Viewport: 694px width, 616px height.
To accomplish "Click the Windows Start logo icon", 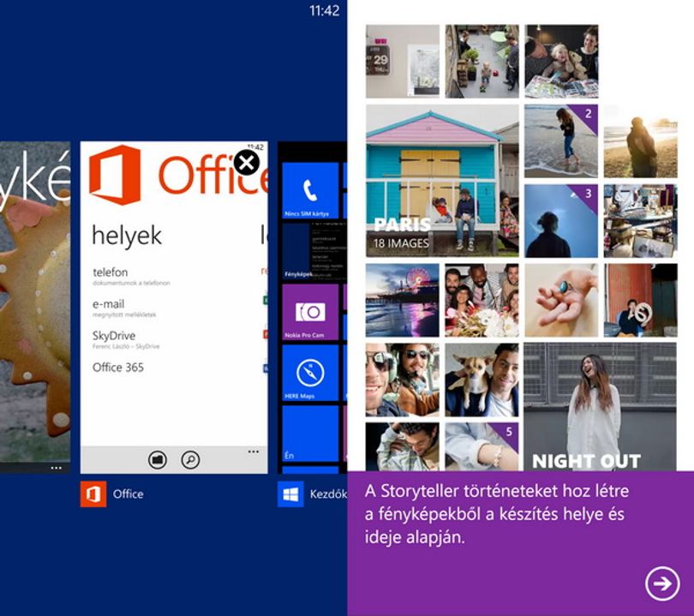I will click(290, 493).
